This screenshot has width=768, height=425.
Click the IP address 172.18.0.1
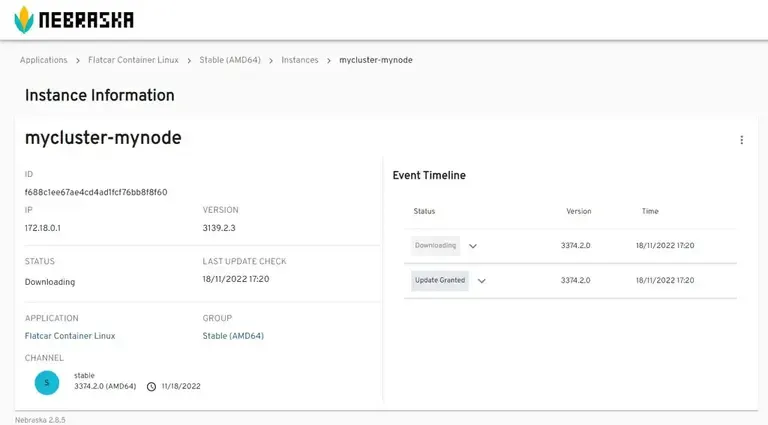[x=43, y=228]
